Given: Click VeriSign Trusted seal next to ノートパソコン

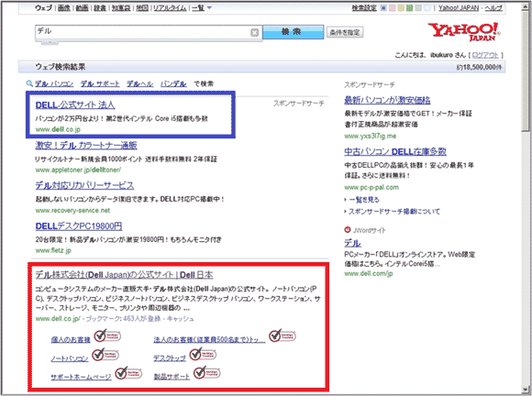Looking at the screenshot, I should 105,355.
